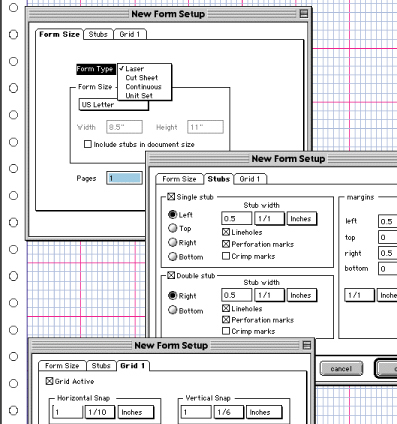Enable Include stubs in document size
This screenshot has width=397, height=424.
tap(88, 144)
